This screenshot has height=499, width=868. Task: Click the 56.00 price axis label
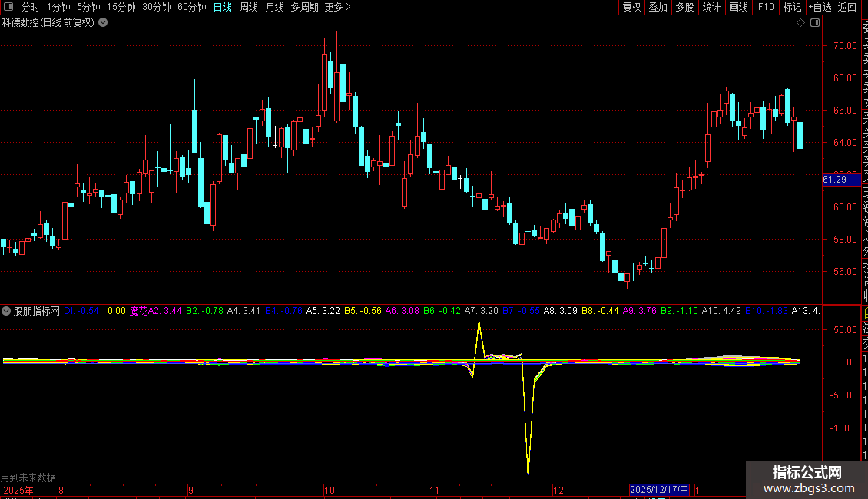845,272
